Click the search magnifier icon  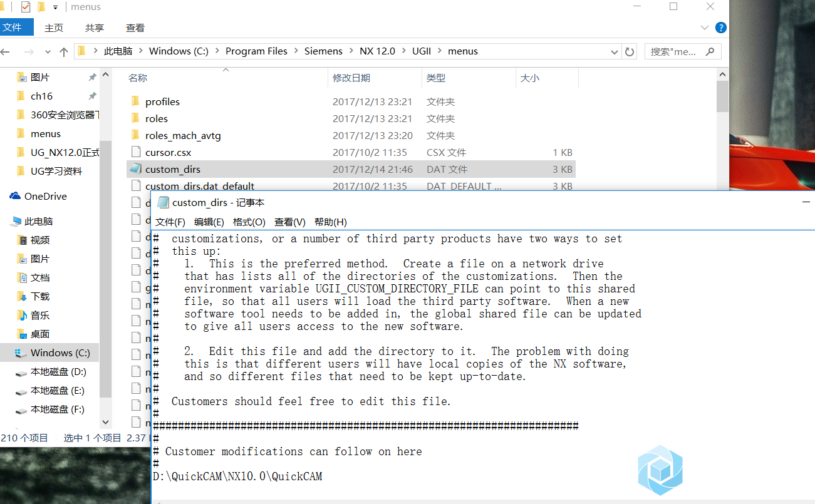click(x=710, y=51)
